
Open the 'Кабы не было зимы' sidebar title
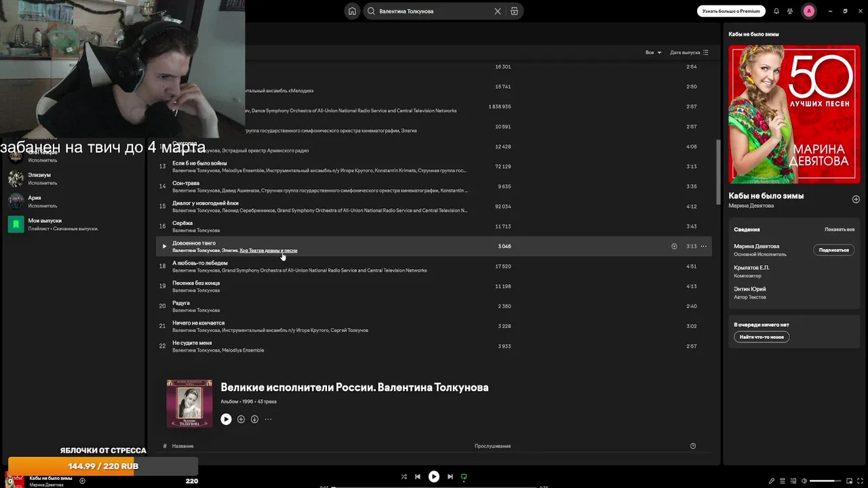[x=766, y=196]
